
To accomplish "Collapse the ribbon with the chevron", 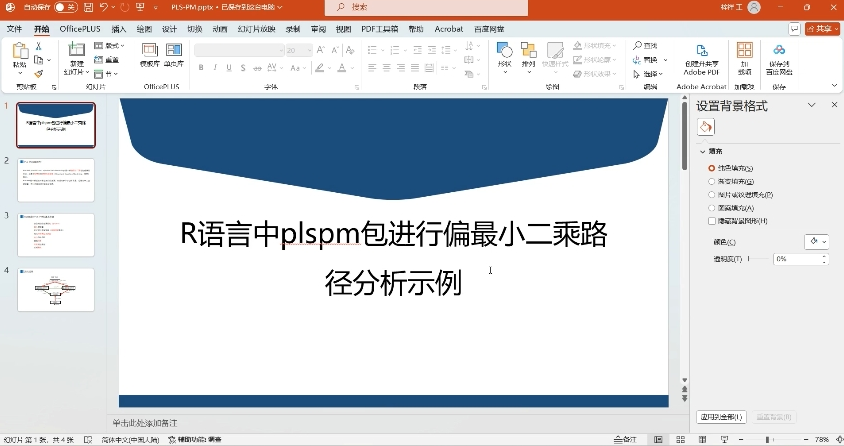I will tap(834, 85).
